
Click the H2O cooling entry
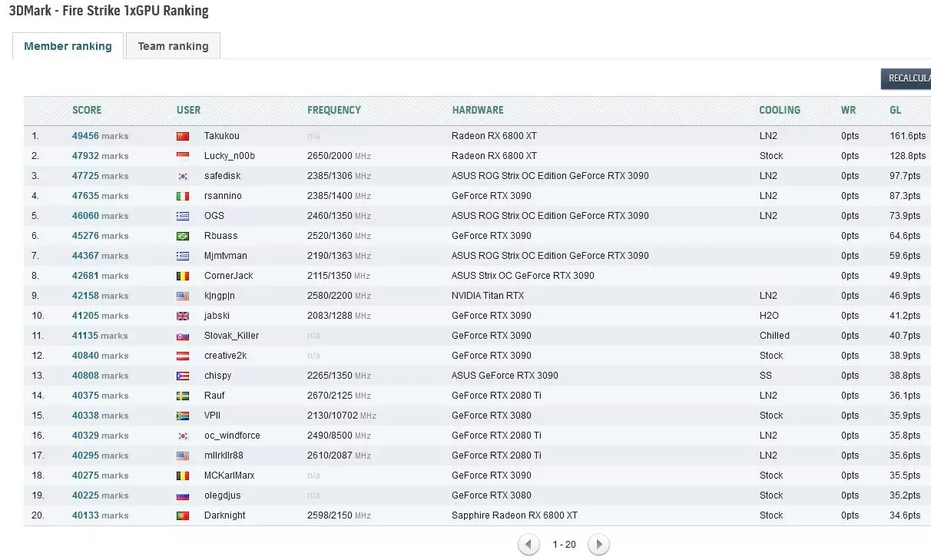(x=769, y=316)
